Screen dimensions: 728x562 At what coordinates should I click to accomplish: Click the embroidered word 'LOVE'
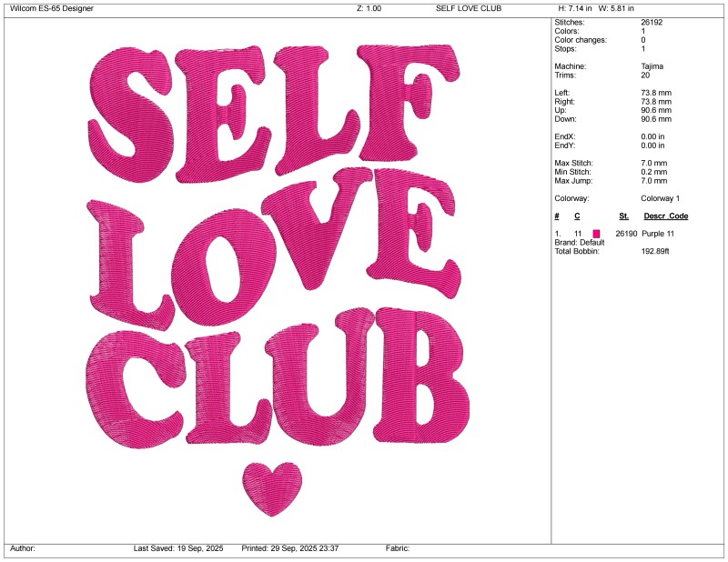point(275,248)
